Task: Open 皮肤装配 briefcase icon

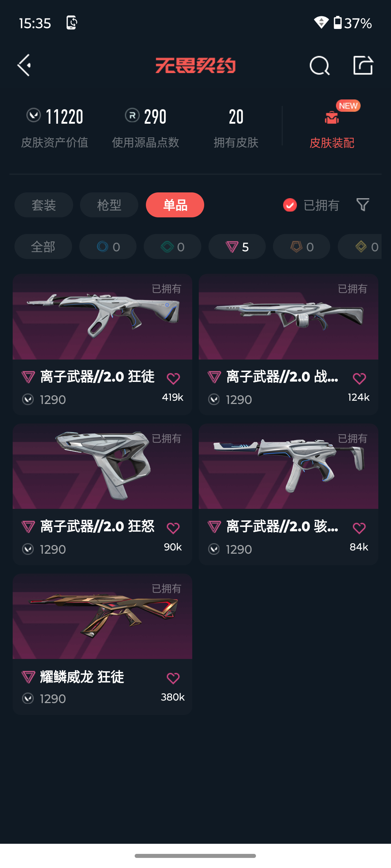Action: point(332,118)
